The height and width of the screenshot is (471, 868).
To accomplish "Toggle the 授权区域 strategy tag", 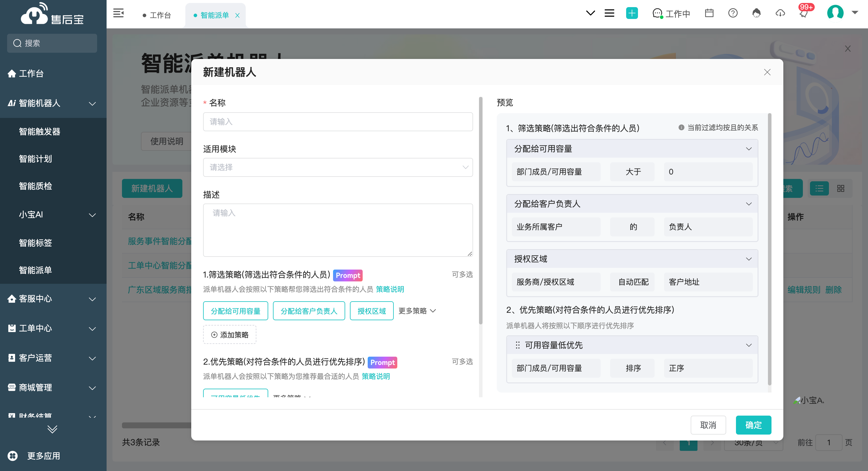I will (371, 311).
